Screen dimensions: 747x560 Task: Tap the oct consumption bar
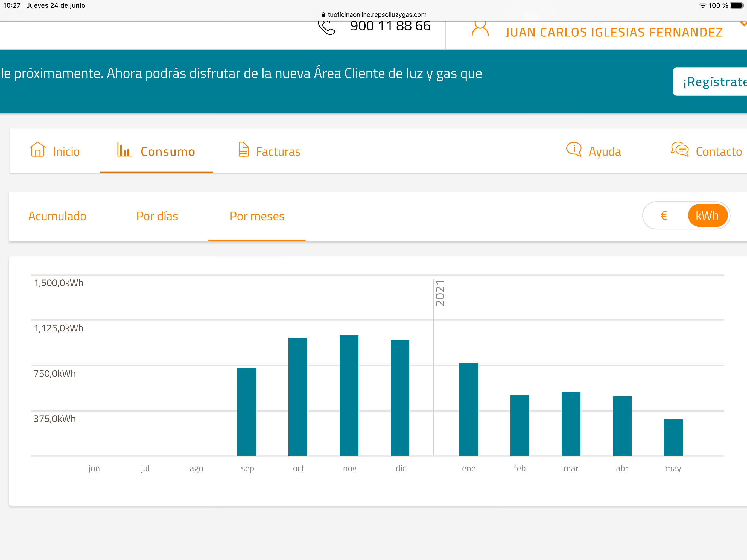(x=298, y=397)
